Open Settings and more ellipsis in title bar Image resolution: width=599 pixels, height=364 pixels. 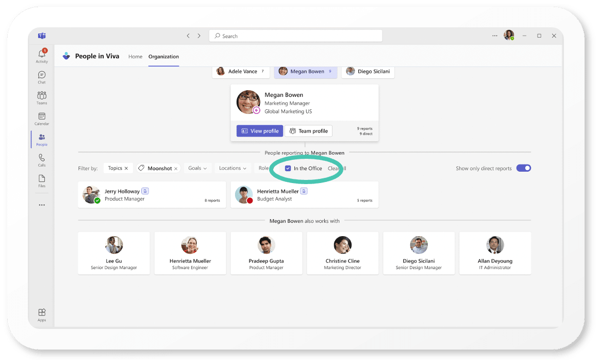pos(495,36)
